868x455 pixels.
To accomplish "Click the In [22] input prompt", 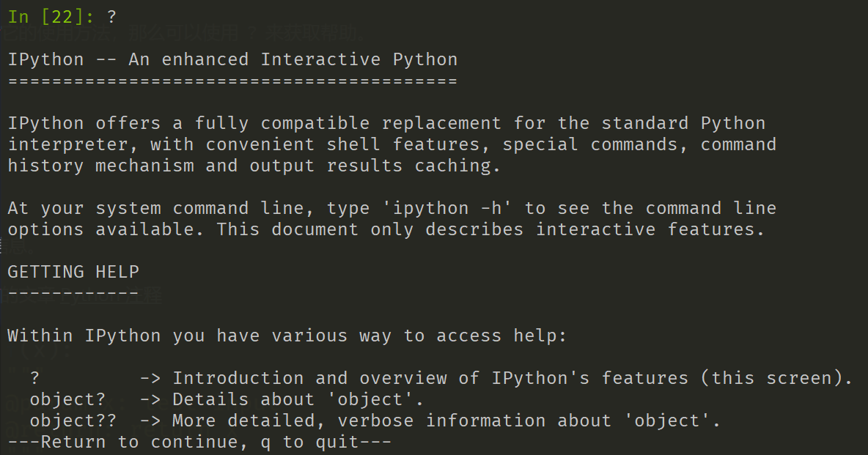I will 51,17.
